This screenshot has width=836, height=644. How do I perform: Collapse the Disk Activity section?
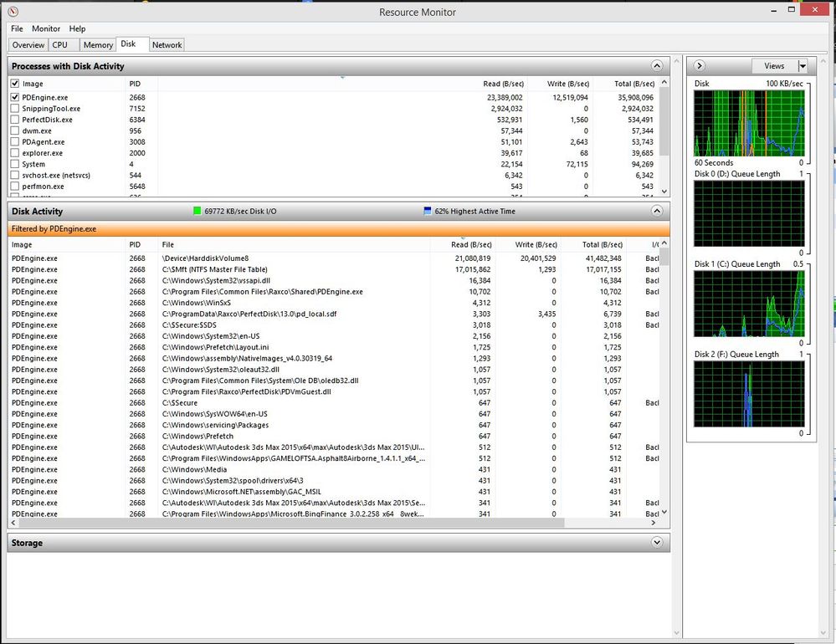pos(657,211)
